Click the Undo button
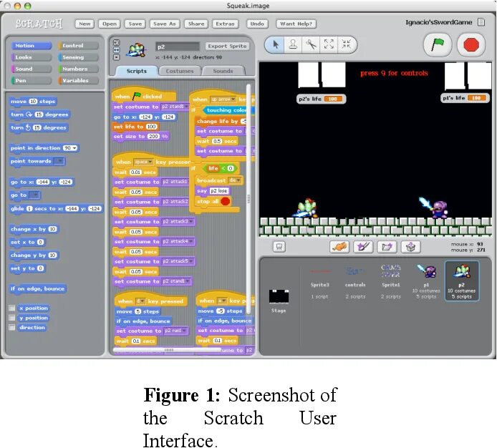This screenshot has height=448, width=497. point(257,24)
